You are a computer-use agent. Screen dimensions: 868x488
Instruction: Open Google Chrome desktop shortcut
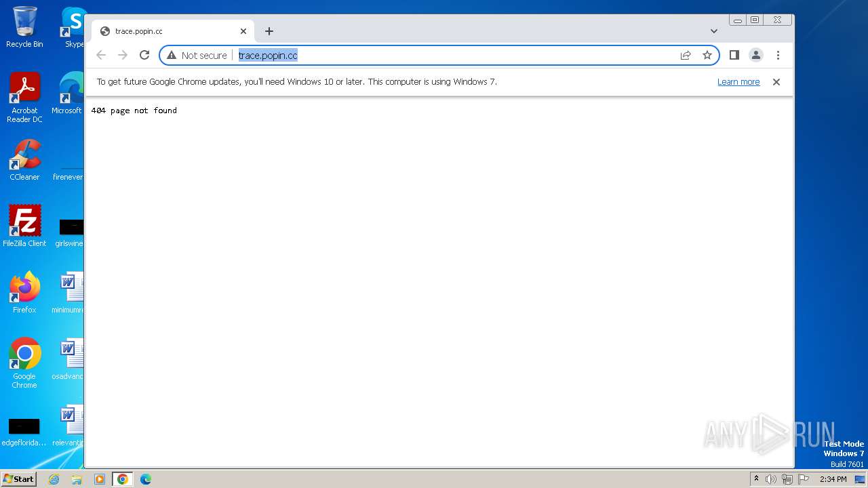(x=24, y=363)
